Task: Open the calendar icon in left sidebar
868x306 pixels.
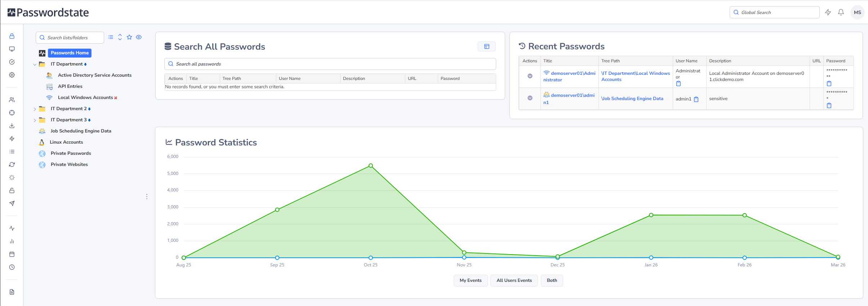Action: point(12,254)
